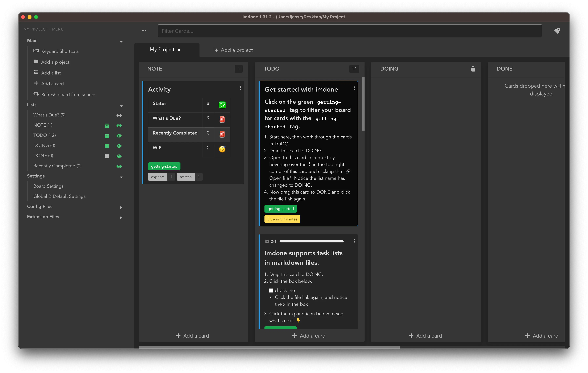This screenshot has height=373, width=588.
Task: Click the yellow Due in 5 minutes label
Action: pos(282,219)
